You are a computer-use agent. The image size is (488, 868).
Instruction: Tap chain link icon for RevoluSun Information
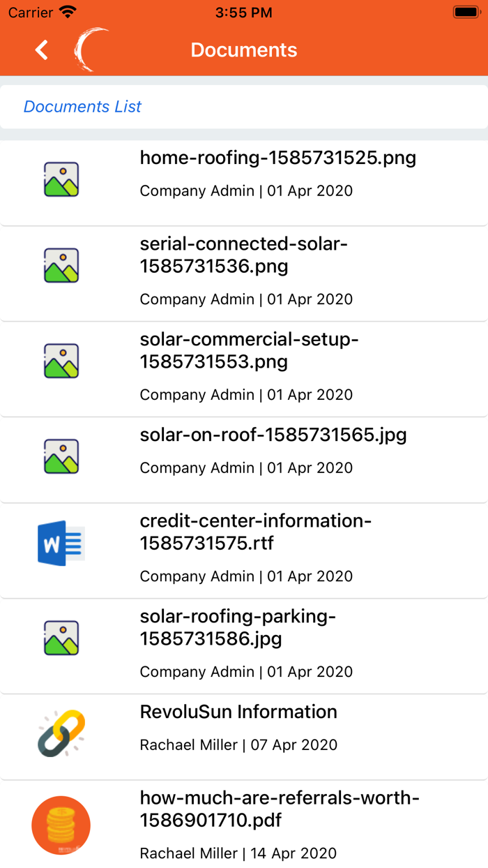pyautogui.click(x=61, y=733)
